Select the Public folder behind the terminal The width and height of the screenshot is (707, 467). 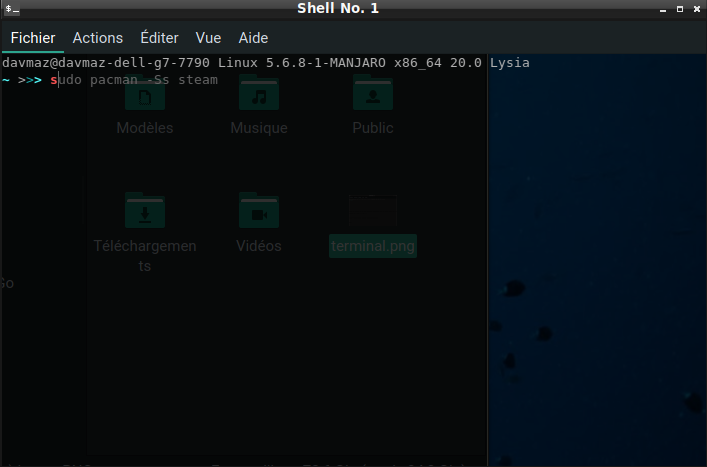click(373, 93)
